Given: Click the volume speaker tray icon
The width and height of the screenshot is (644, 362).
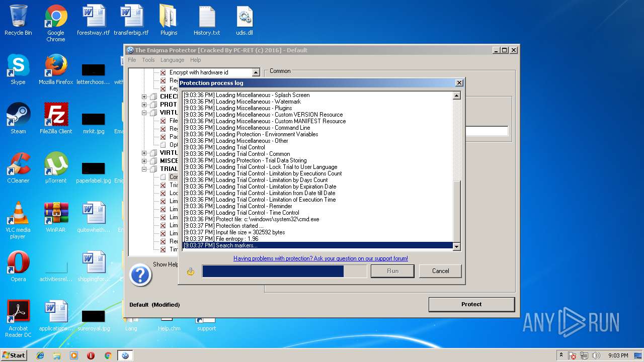Looking at the screenshot, I should pyautogui.click(x=596, y=355).
